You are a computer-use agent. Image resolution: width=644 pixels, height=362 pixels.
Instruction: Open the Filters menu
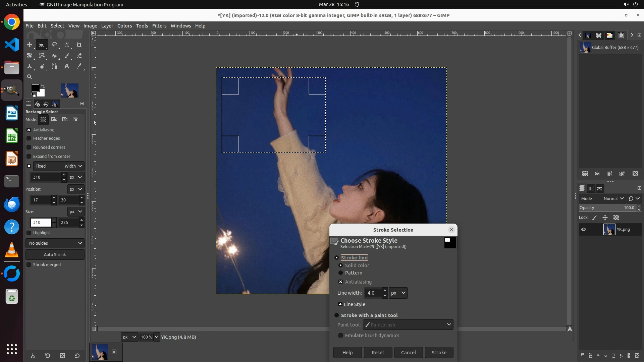[159, 26]
